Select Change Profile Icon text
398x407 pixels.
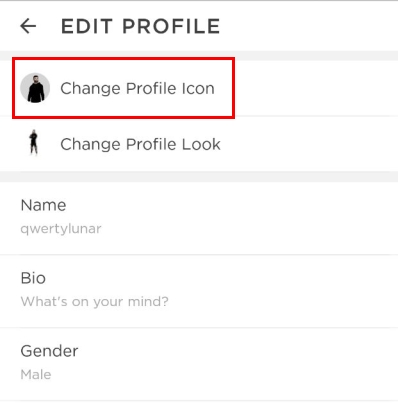[x=137, y=88]
